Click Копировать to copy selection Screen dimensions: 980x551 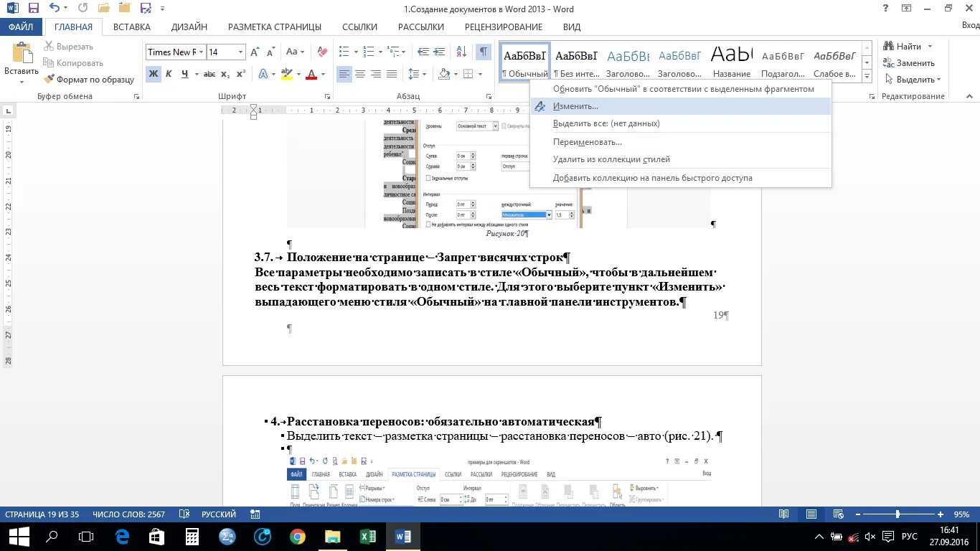pos(73,63)
